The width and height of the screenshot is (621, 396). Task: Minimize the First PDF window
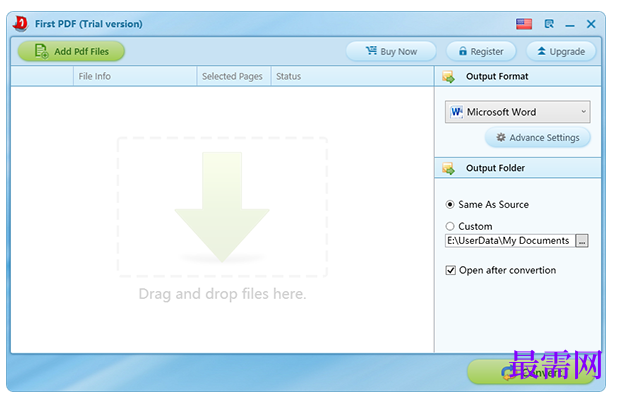point(570,25)
